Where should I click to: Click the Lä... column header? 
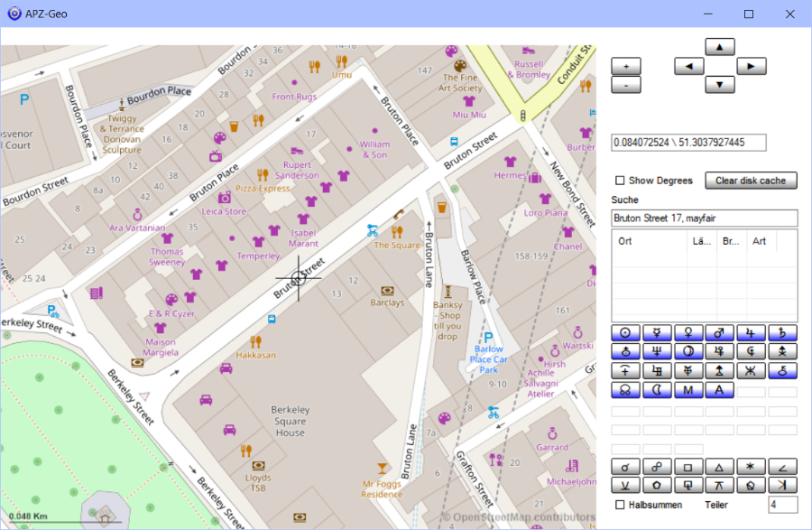(702, 241)
